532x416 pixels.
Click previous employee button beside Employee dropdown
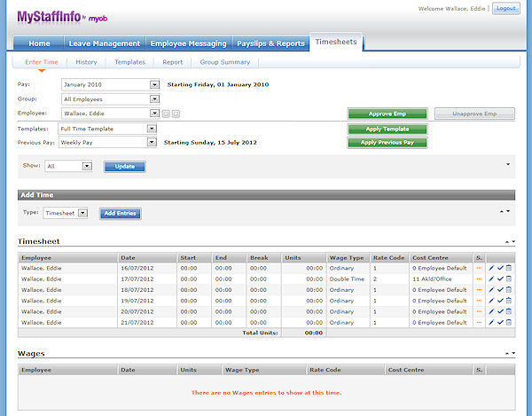(166, 114)
